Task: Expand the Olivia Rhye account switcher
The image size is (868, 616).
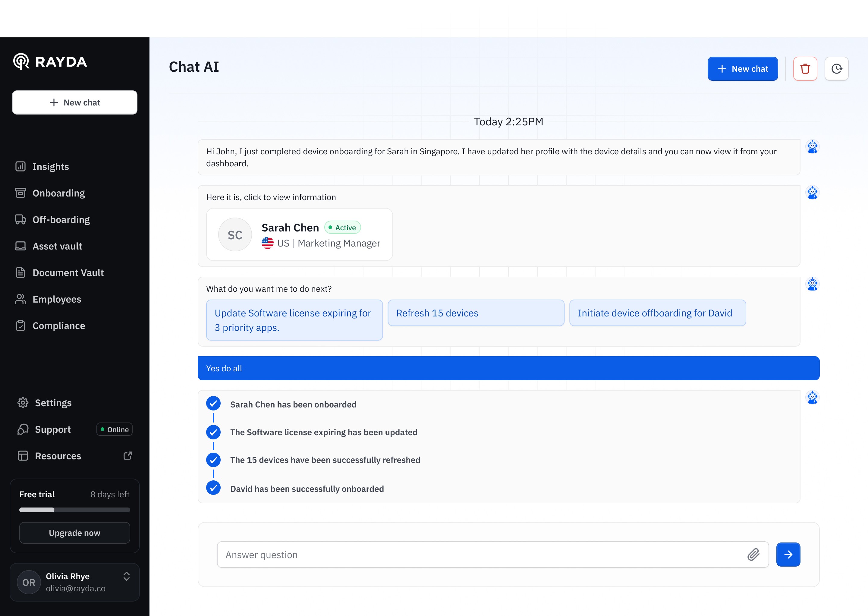Action: [x=126, y=576]
